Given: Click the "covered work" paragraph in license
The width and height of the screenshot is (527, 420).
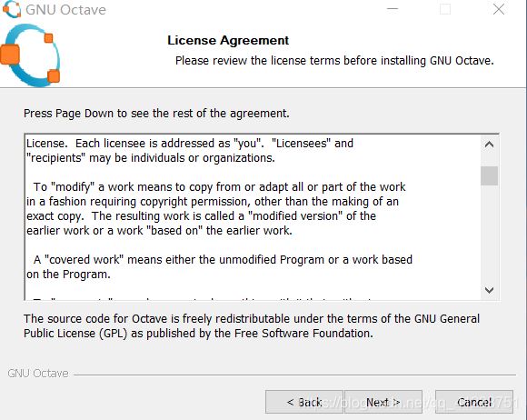Looking at the screenshot, I should (219, 267).
